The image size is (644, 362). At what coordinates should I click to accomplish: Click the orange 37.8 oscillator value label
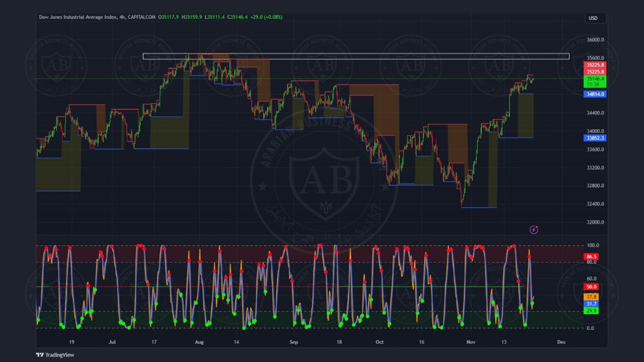[591, 297]
